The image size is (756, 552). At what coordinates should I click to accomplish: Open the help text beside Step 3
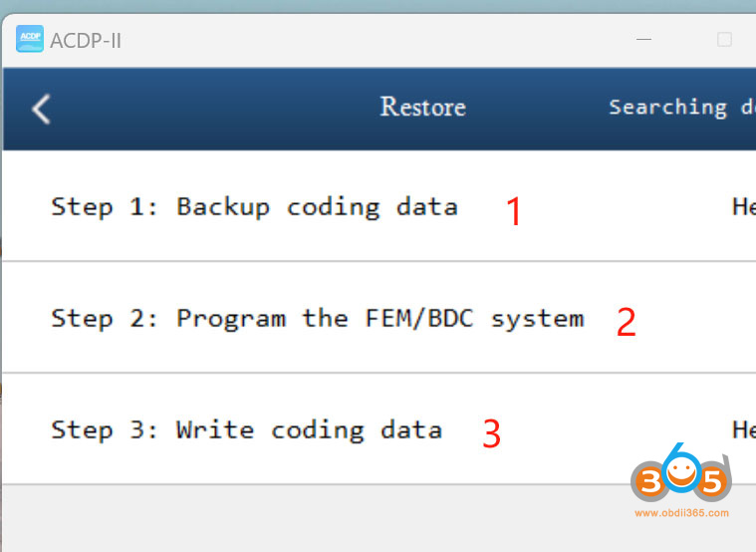(x=743, y=430)
